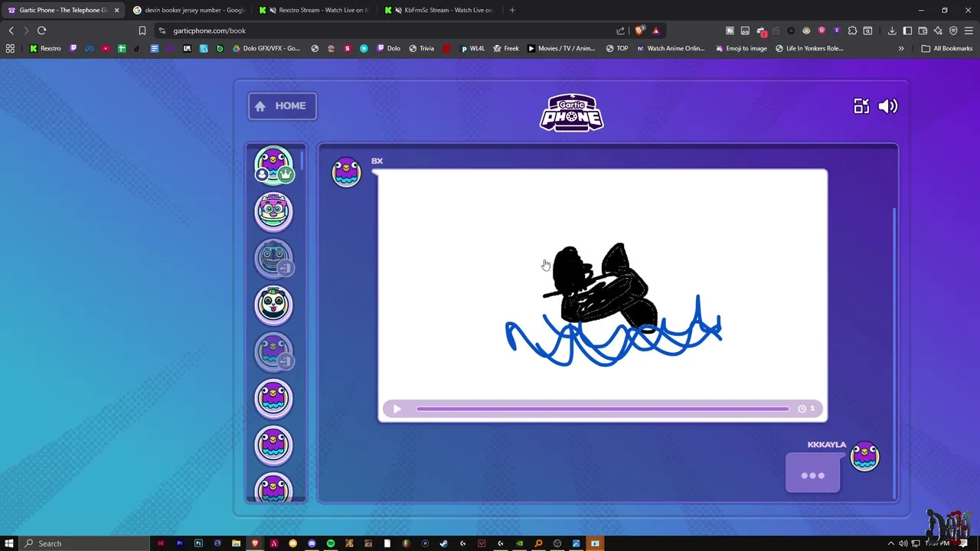Go back in browser history
The width and height of the screenshot is (980, 551).
tap(11, 31)
